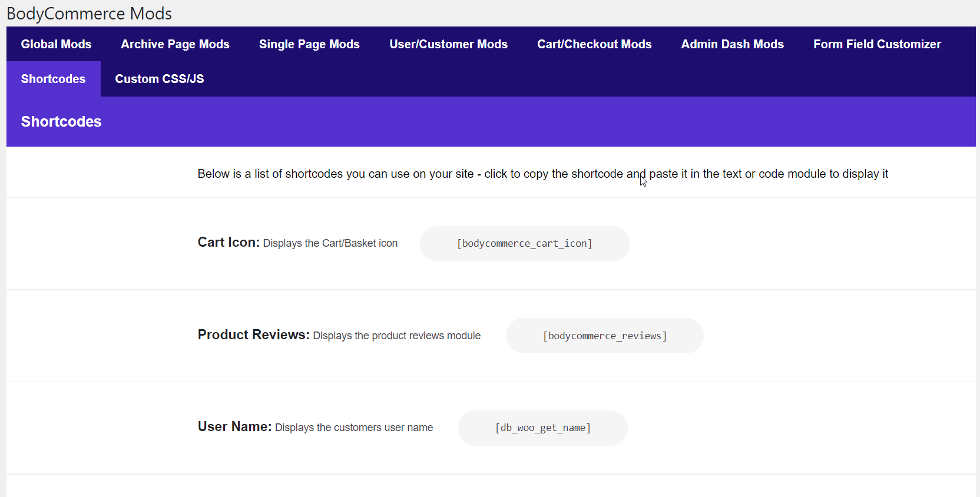980x497 pixels.
Task: Open Cart/Checkout Mods tab
Action: coord(594,44)
